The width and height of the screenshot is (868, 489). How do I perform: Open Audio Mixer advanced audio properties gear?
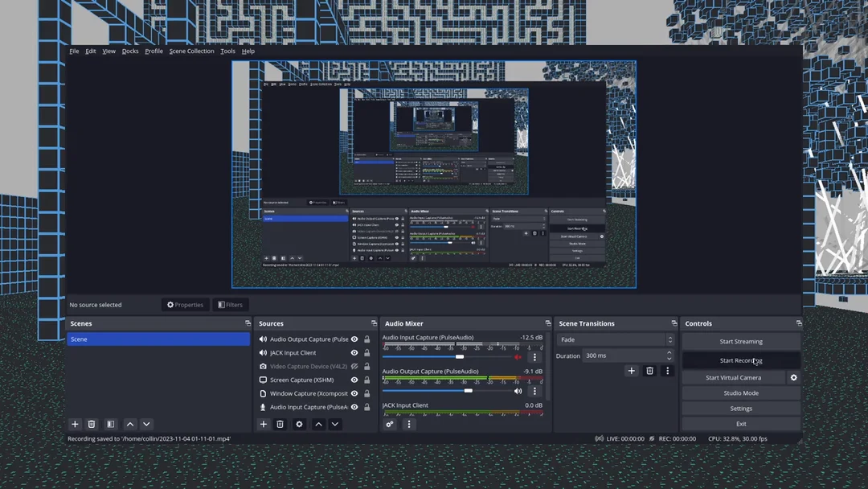[391, 424]
